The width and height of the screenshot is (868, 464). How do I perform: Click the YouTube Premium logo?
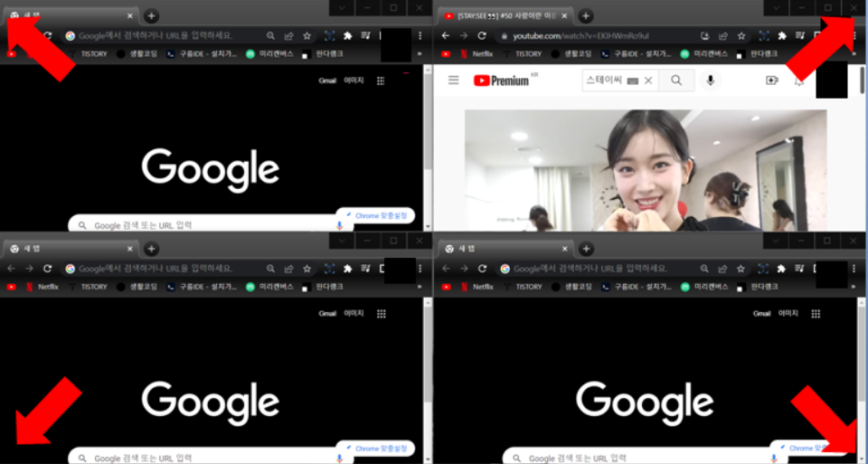[x=501, y=80]
